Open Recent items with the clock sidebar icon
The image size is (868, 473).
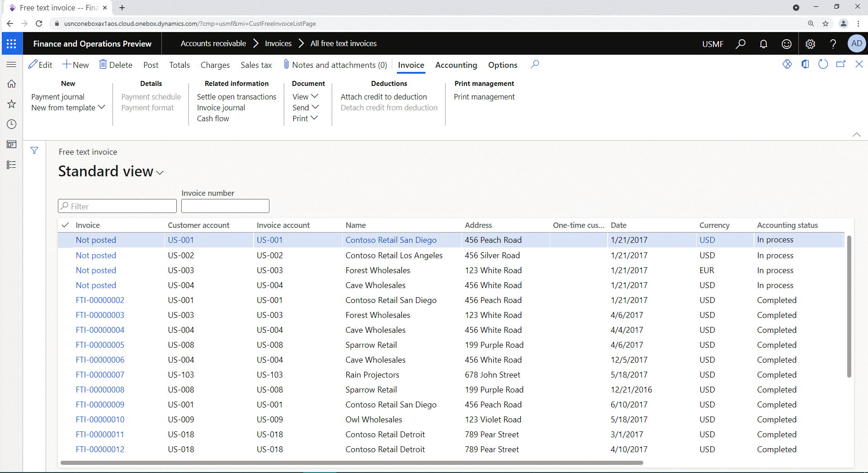click(x=11, y=124)
